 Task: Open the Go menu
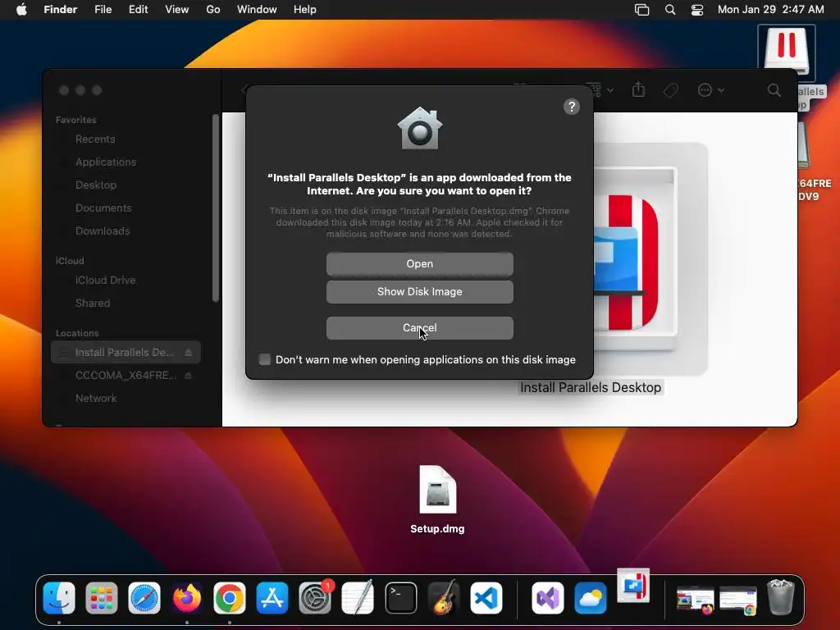pos(213,10)
